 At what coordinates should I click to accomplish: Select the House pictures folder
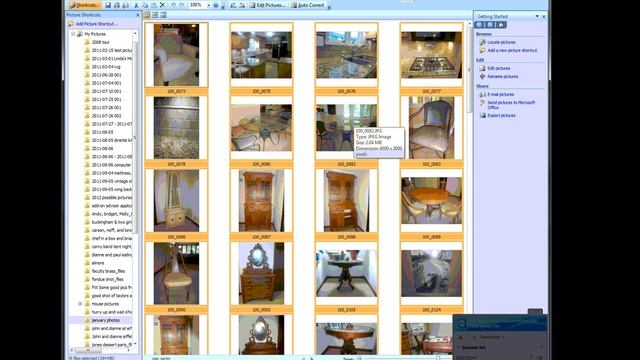click(x=102, y=304)
